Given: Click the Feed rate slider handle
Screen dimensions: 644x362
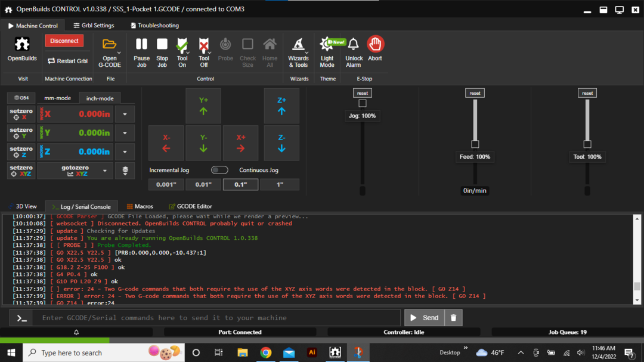Looking at the screenshot, I should tap(475, 144).
